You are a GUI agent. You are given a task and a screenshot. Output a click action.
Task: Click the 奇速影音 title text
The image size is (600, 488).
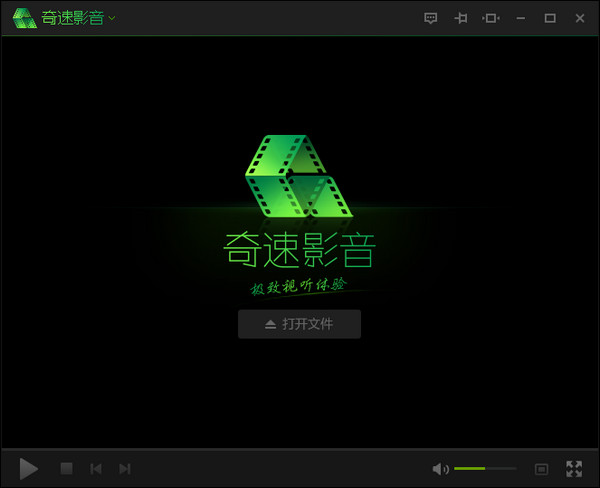pos(73,18)
